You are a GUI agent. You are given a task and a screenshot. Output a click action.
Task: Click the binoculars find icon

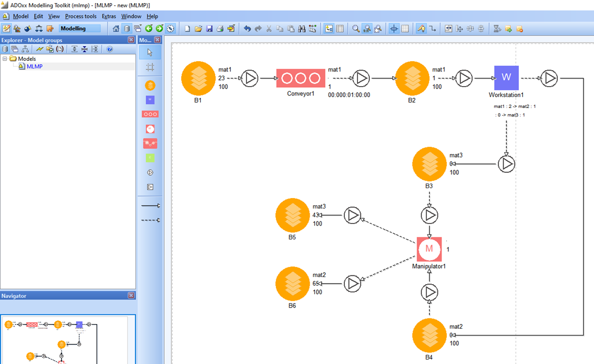[x=301, y=29]
